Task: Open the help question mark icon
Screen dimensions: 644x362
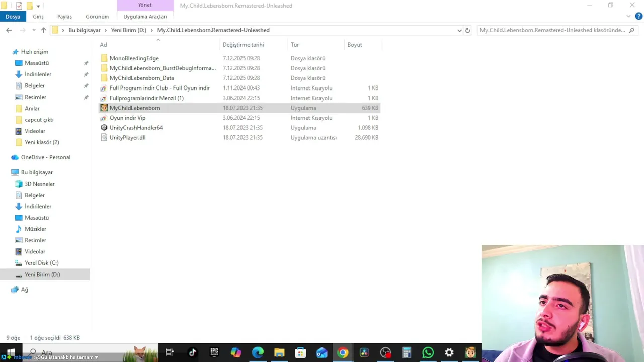Action: [638, 16]
